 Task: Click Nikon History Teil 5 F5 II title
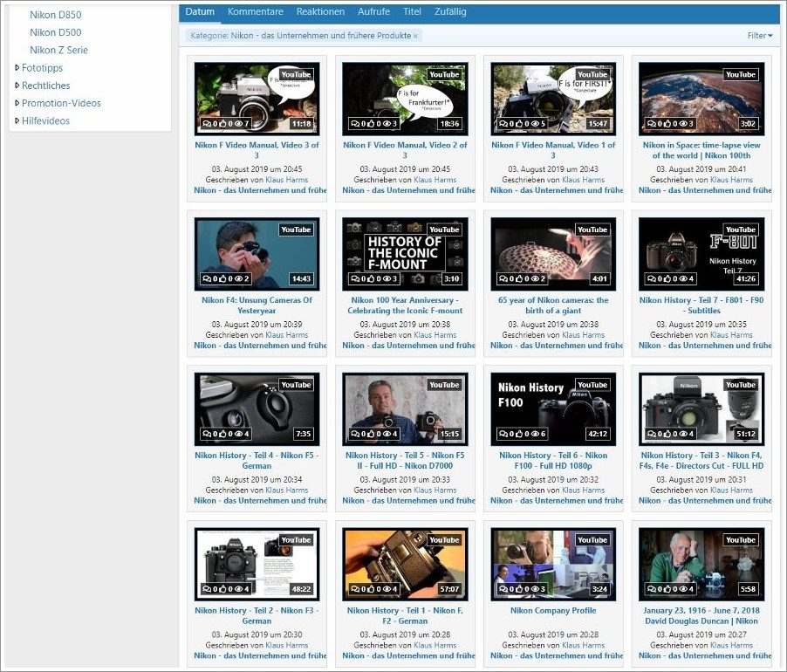(405, 460)
